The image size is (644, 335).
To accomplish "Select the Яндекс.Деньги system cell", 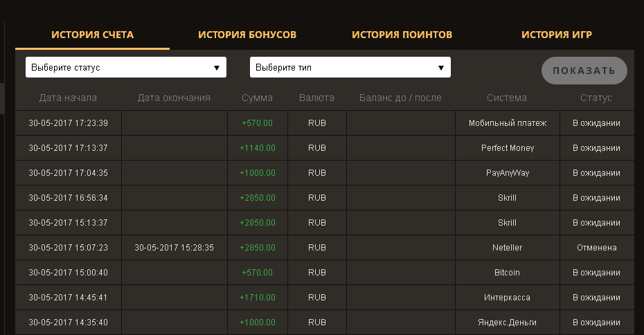I will [508, 323].
